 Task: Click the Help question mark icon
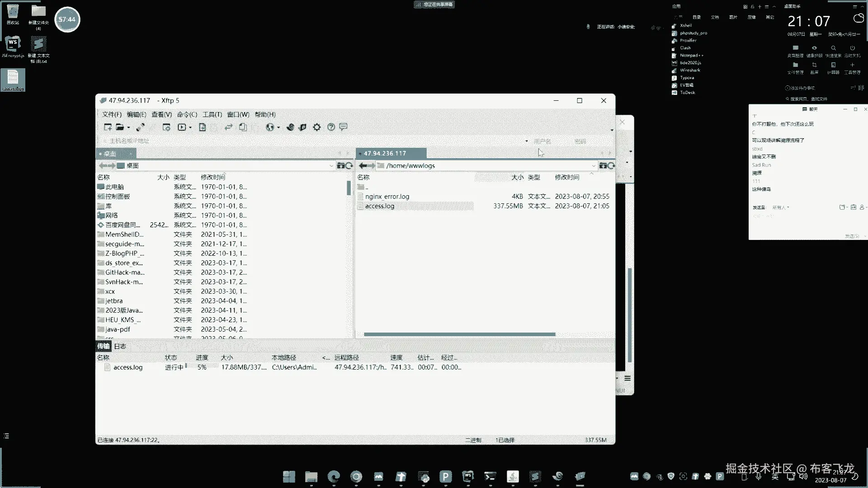(331, 127)
